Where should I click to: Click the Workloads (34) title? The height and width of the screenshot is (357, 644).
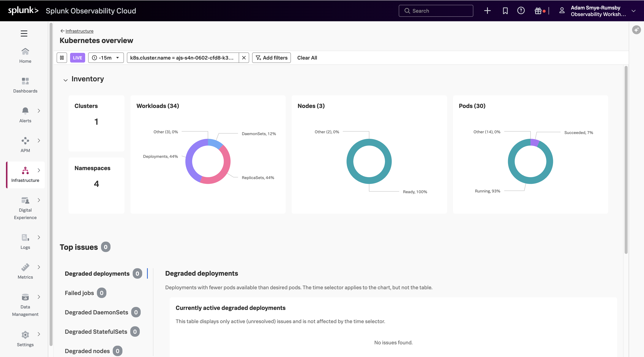[x=158, y=106]
